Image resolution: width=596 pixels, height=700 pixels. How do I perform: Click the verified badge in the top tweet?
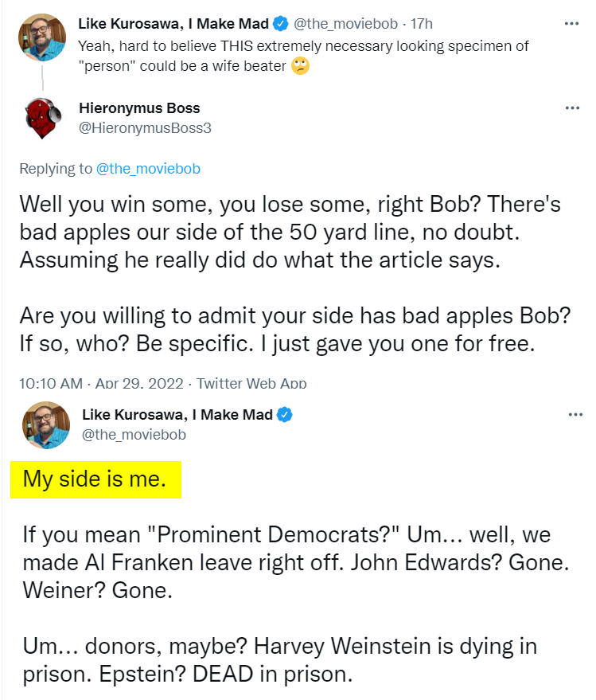click(x=281, y=24)
